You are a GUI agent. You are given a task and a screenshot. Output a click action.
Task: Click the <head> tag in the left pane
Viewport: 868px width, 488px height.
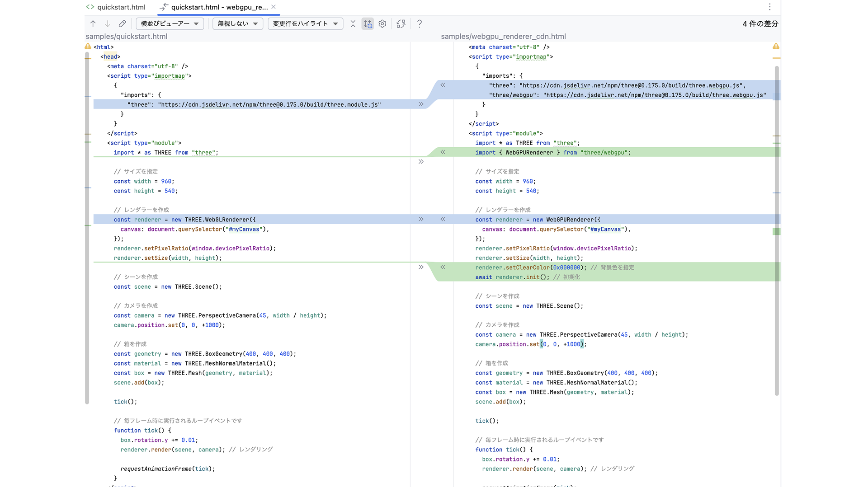pyautogui.click(x=110, y=56)
